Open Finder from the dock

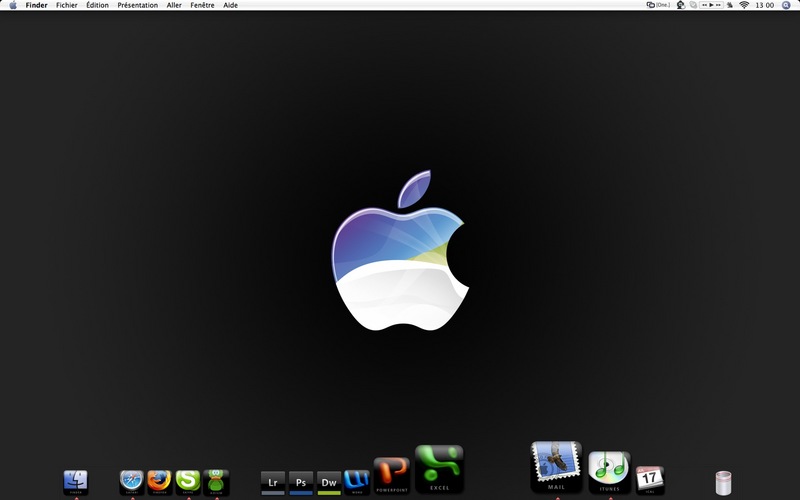pyautogui.click(x=76, y=483)
